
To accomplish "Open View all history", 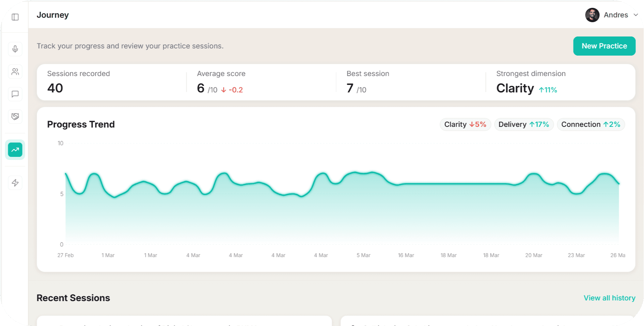I will tap(609, 298).
